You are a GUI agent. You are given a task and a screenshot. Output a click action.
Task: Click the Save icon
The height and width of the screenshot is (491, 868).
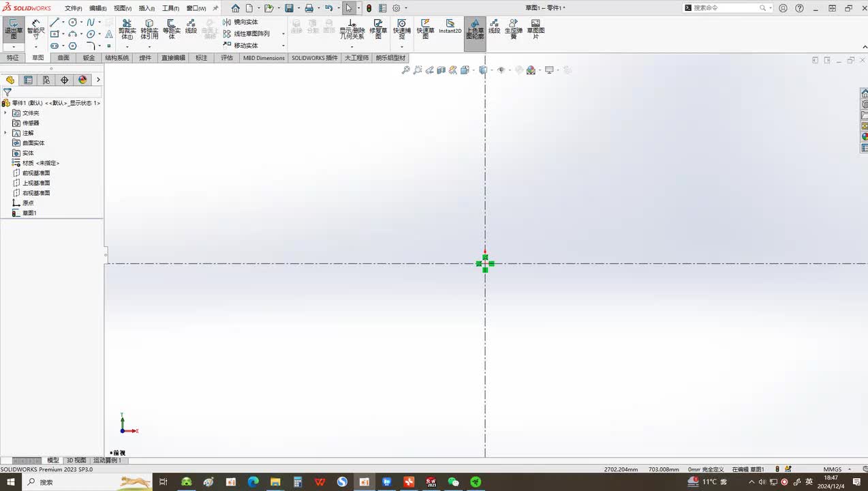tap(289, 8)
